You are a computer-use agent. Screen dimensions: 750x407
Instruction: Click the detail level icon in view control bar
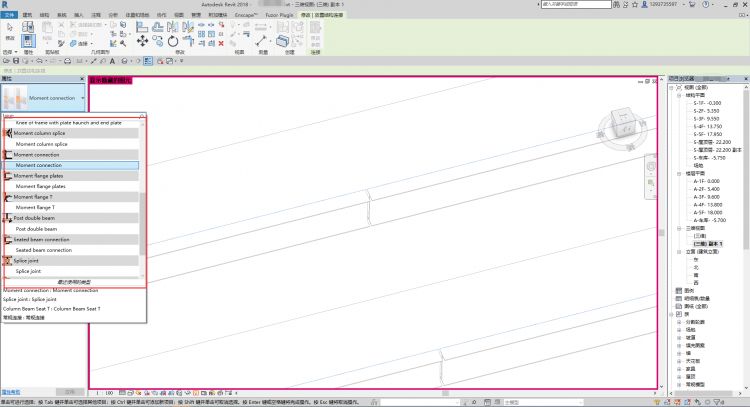[122, 393]
